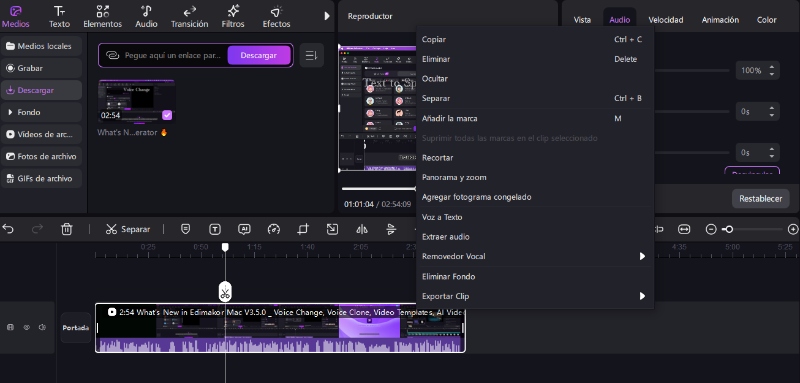Mute the video track speaker icon

43,327
